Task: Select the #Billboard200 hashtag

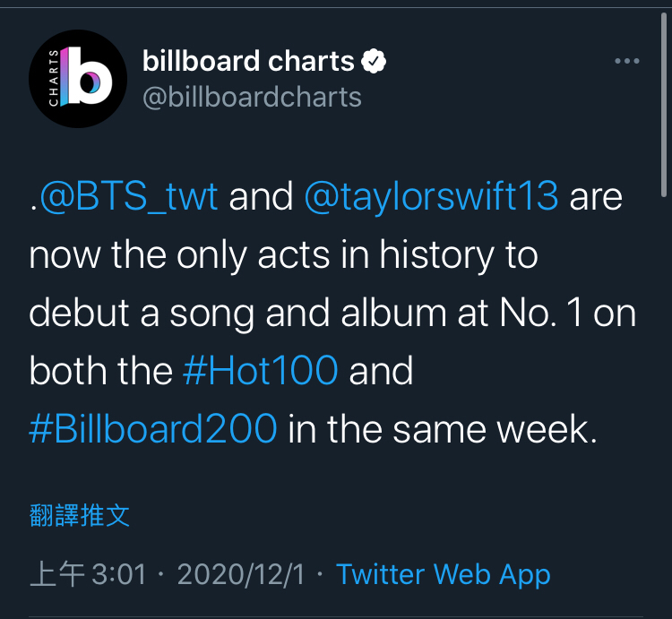Action: (153, 428)
